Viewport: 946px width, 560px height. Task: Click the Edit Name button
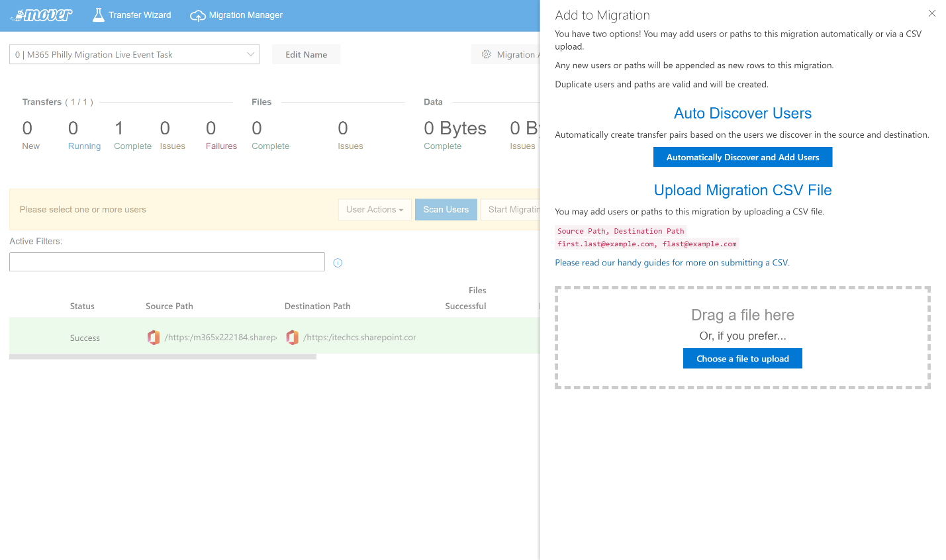coord(306,54)
